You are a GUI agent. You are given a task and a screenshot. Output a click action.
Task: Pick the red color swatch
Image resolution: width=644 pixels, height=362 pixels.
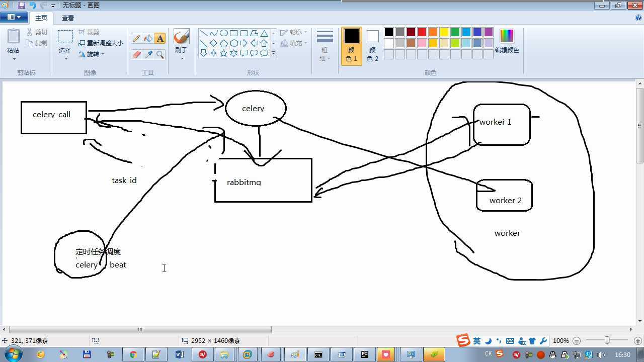click(422, 32)
